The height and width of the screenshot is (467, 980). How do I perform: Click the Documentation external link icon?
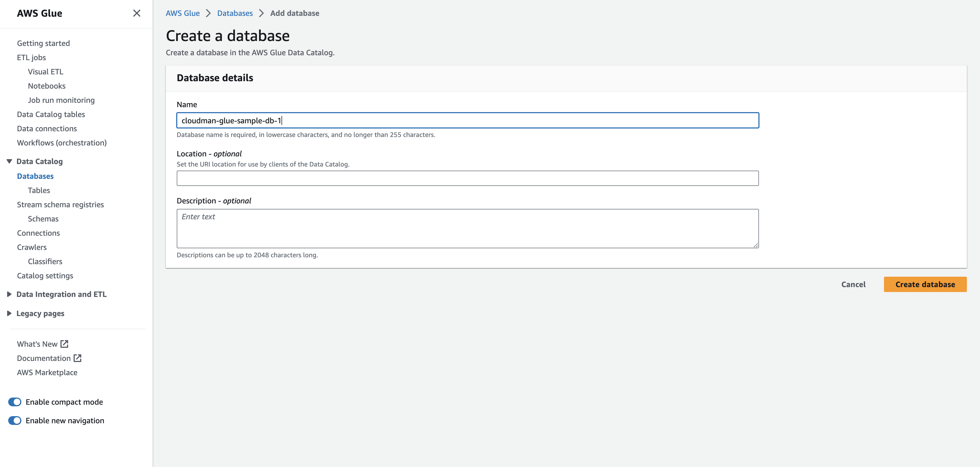[x=78, y=358]
